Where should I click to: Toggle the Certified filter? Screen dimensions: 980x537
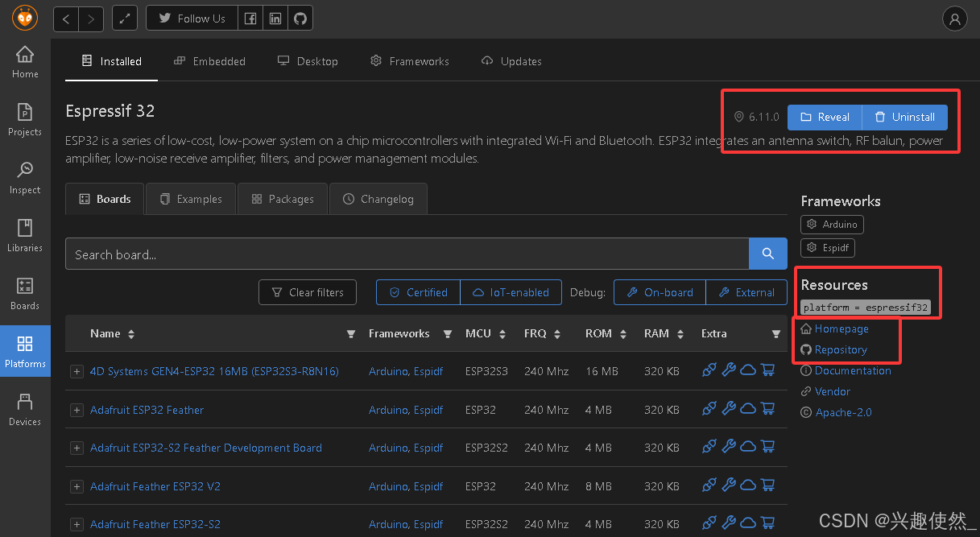[418, 292]
